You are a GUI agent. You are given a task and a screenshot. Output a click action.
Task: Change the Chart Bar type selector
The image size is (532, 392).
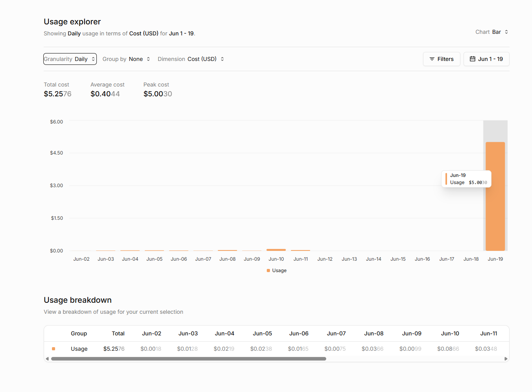pyautogui.click(x=492, y=32)
